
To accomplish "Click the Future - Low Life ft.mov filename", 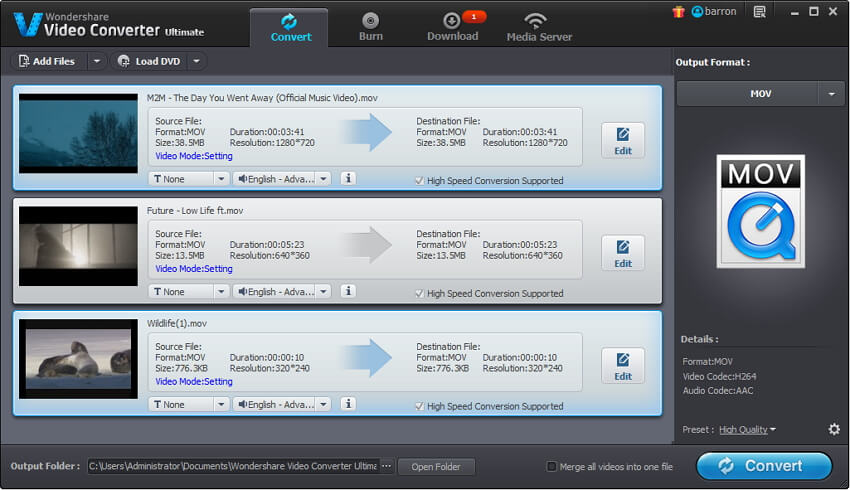I will tap(195, 210).
